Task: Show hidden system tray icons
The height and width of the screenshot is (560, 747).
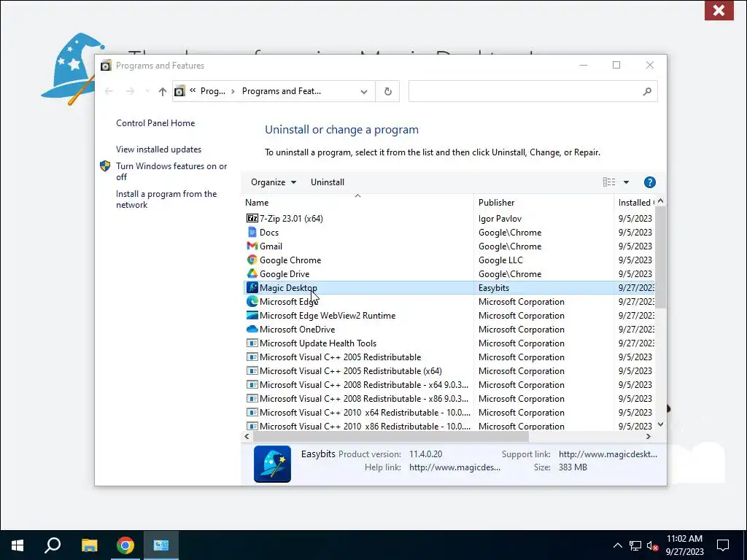Action: click(x=617, y=545)
